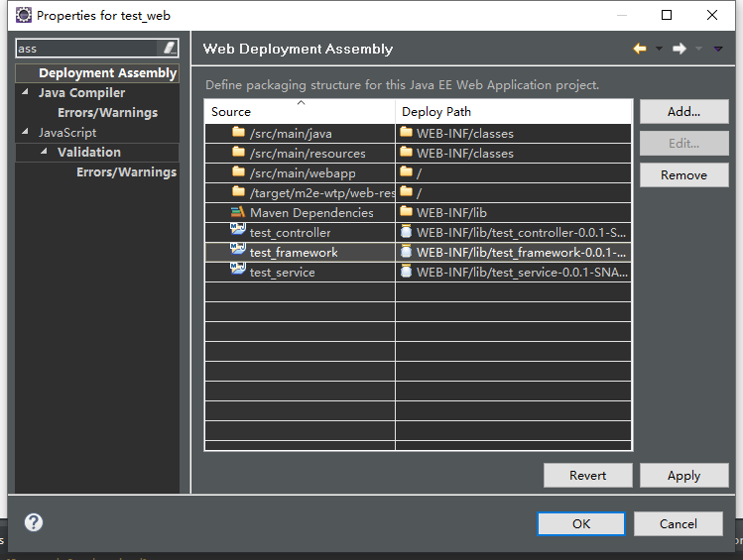Click the Eclipse icon in title bar
This screenshot has width=743, height=560.
coord(23,15)
